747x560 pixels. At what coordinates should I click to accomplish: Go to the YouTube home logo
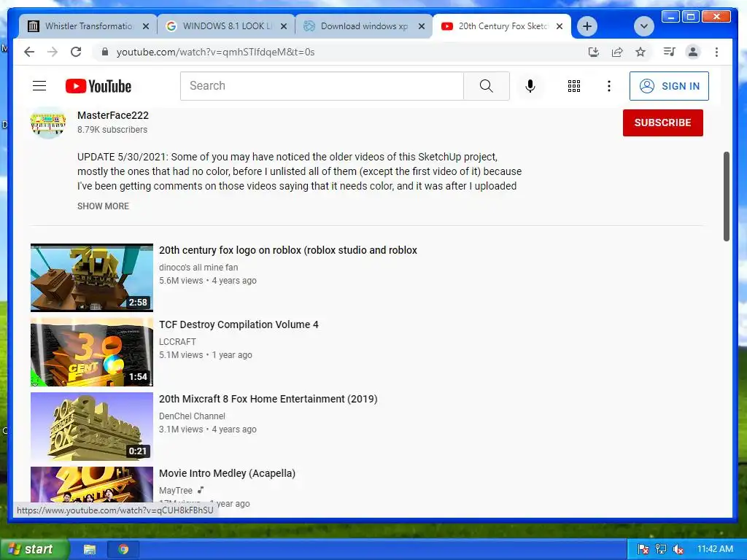pyautogui.click(x=98, y=86)
